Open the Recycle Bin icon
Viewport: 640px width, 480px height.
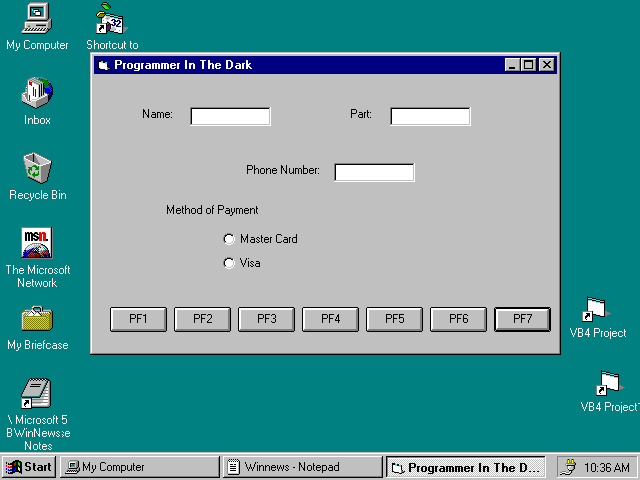pos(37,168)
